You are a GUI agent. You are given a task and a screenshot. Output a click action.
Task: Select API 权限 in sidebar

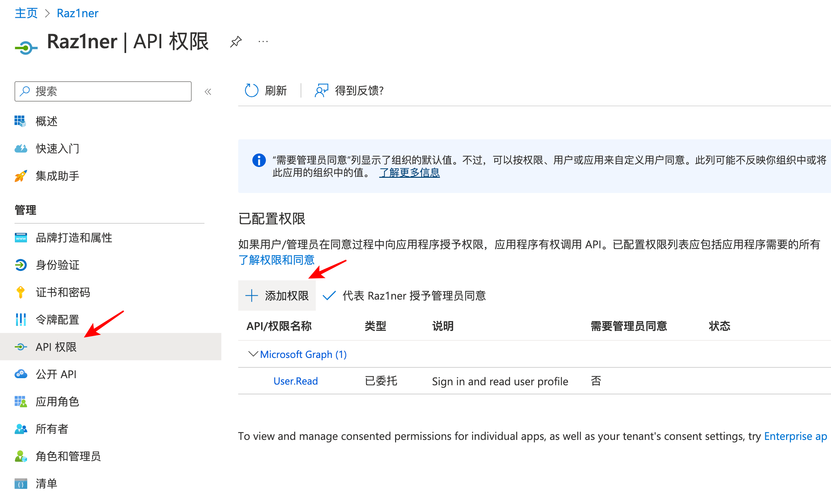(111, 346)
